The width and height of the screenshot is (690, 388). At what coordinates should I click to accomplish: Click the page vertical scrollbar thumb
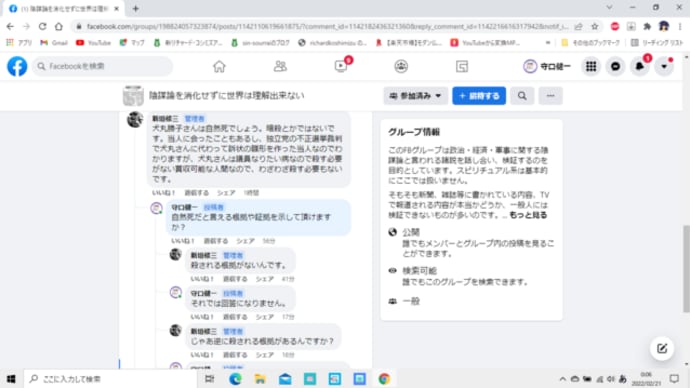(x=686, y=269)
